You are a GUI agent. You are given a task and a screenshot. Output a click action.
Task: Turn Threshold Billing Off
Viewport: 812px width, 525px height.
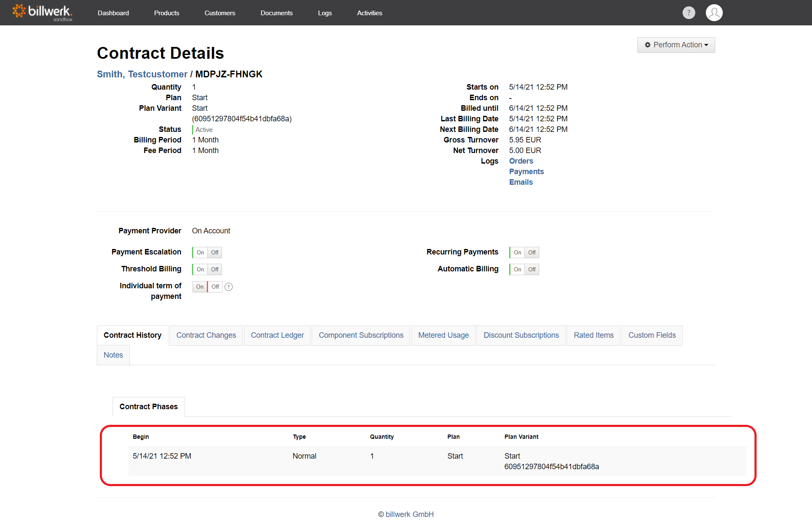point(215,269)
